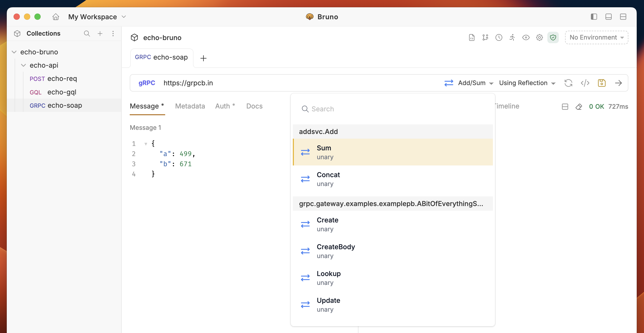Open the No Environment dropdown
Viewport: 644px width, 333px height.
tap(596, 37)
